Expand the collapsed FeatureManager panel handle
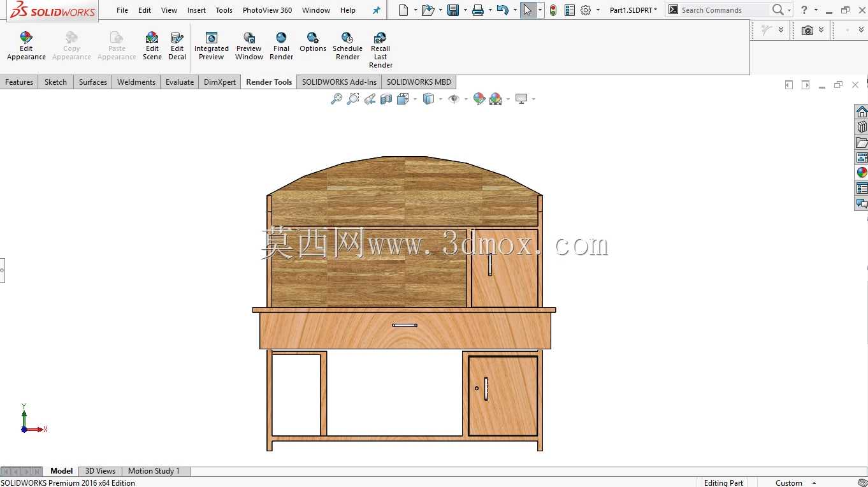868x487 pixels. 2,270
